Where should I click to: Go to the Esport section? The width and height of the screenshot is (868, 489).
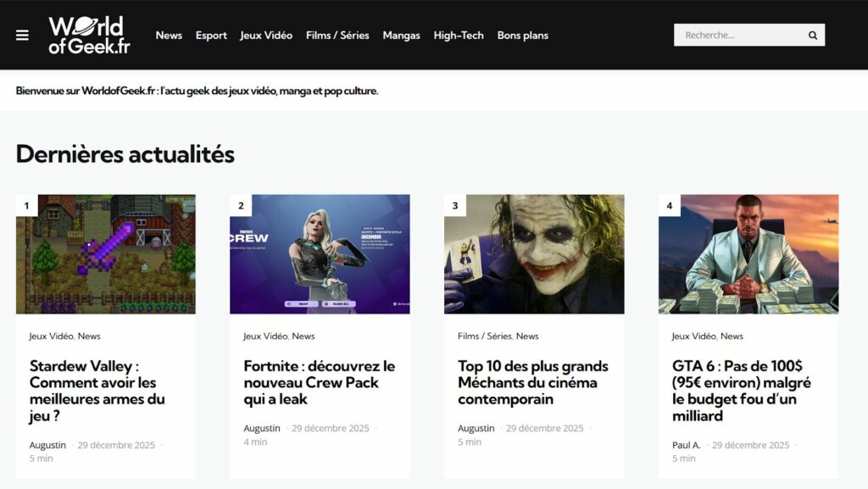click(x=211, y=36)
